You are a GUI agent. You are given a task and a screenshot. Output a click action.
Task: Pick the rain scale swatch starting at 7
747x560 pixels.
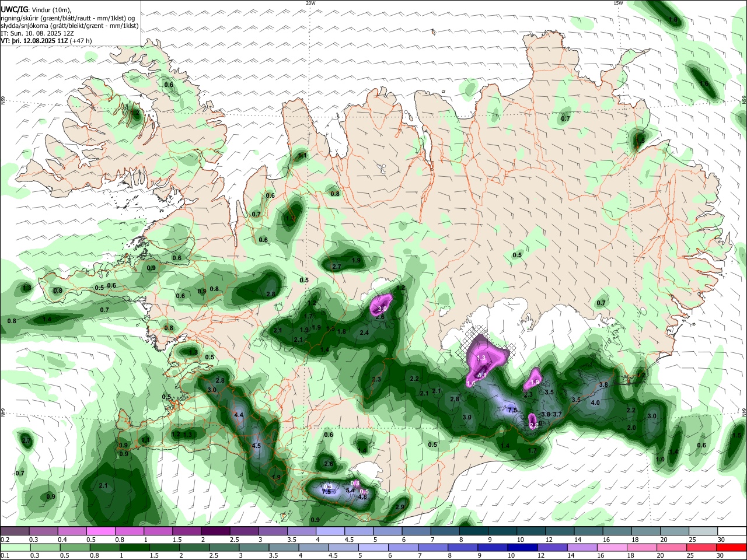pos(433,547)
